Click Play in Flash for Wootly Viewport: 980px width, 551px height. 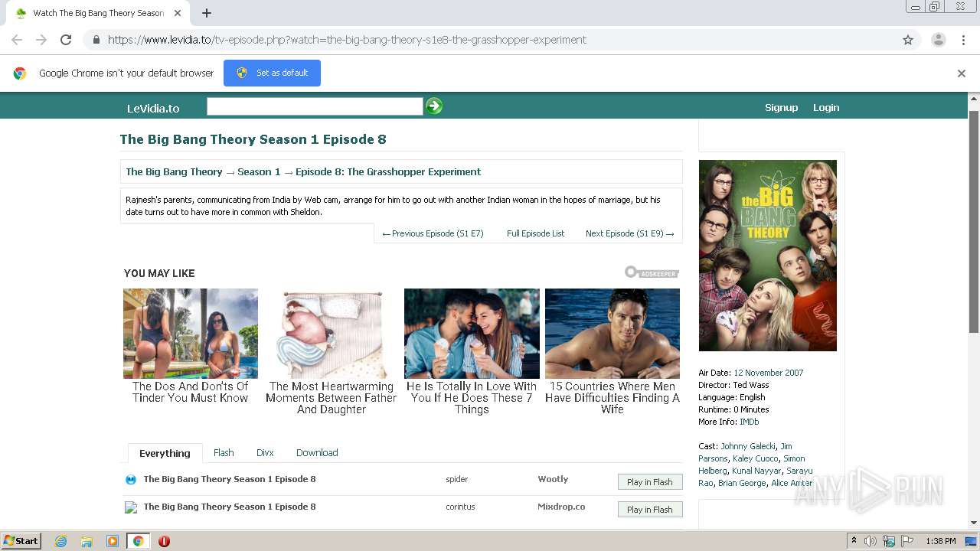[650, 482]
